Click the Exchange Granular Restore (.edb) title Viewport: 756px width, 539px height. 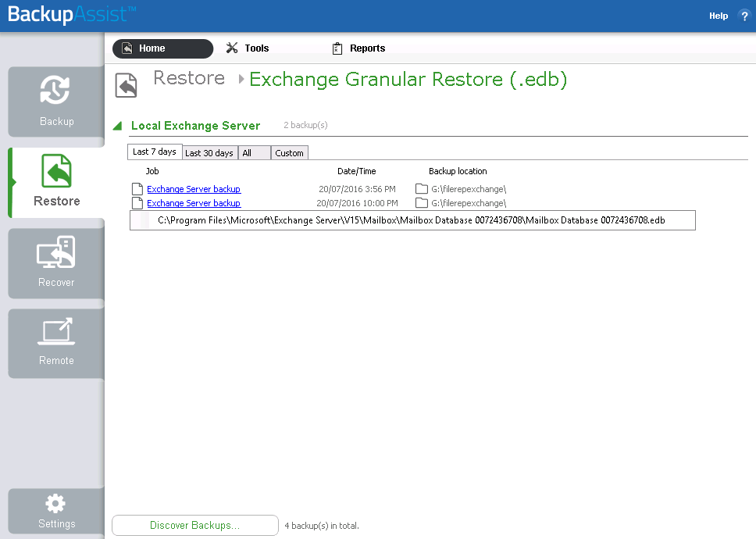click(x=408, y=80)
